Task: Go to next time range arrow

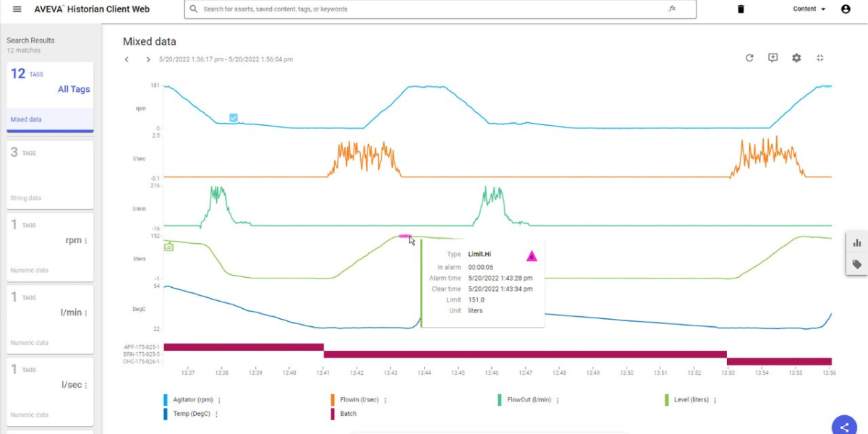Action: click(x=148, y=59)
